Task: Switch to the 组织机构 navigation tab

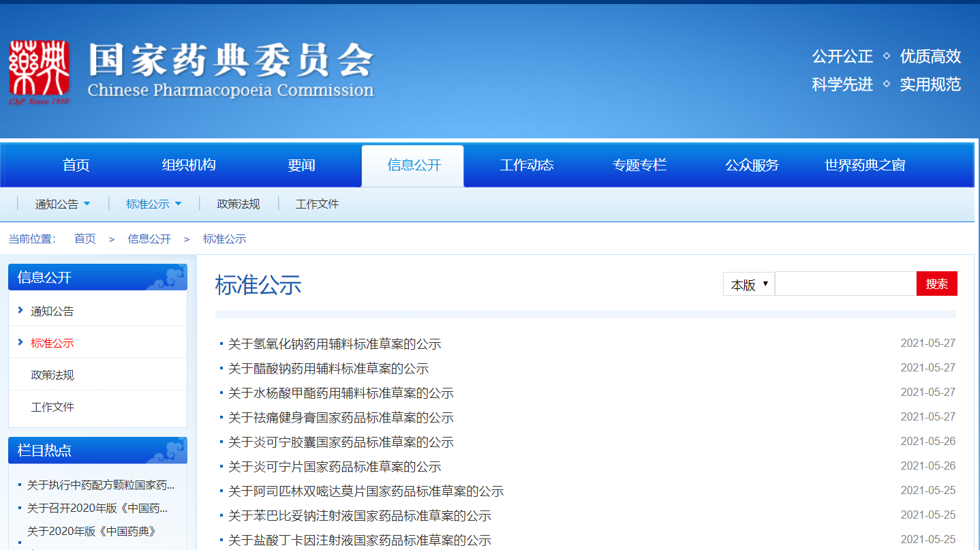Action: [189, 166]
